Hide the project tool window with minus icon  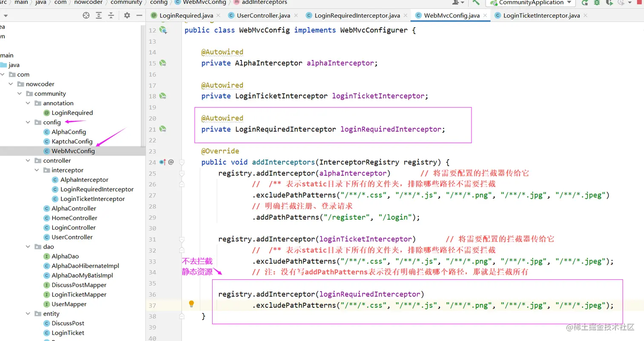point(139,15)
